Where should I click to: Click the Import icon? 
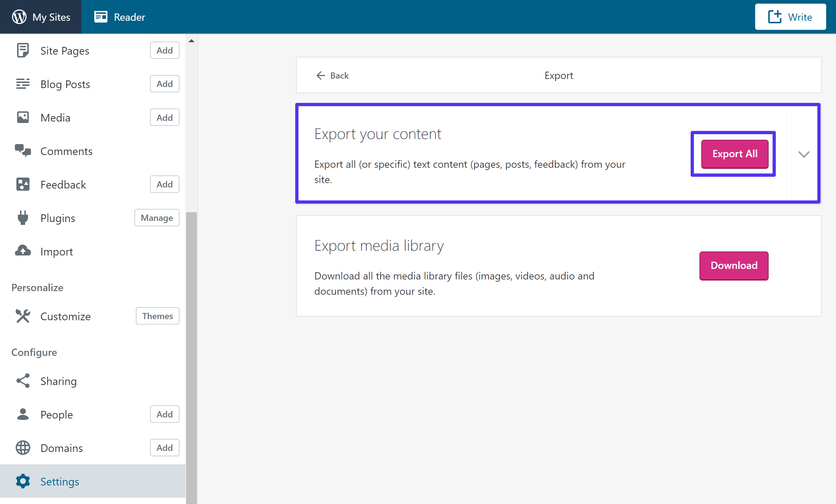click(23, 251)
